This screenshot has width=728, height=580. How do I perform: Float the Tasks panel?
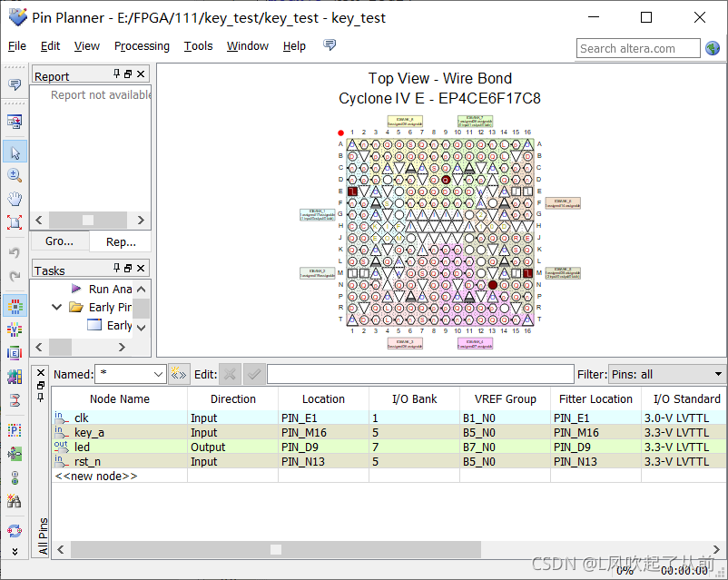point(128,268)
